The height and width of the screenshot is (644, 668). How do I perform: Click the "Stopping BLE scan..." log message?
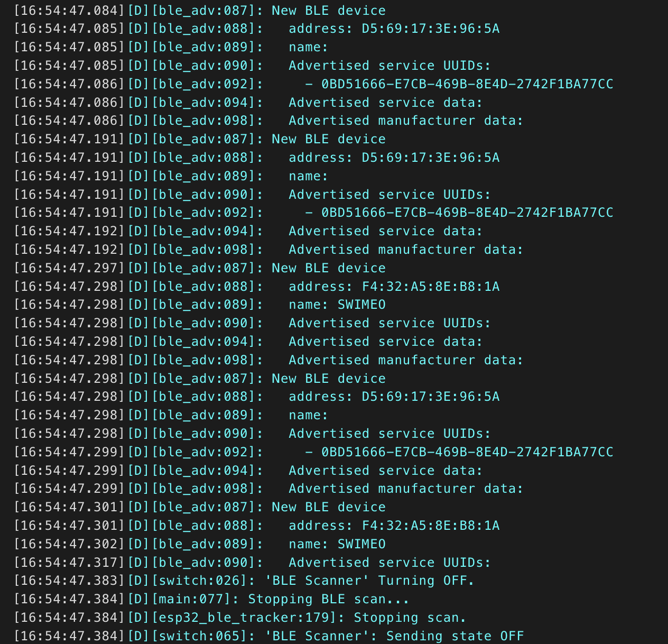pos(328,599)
